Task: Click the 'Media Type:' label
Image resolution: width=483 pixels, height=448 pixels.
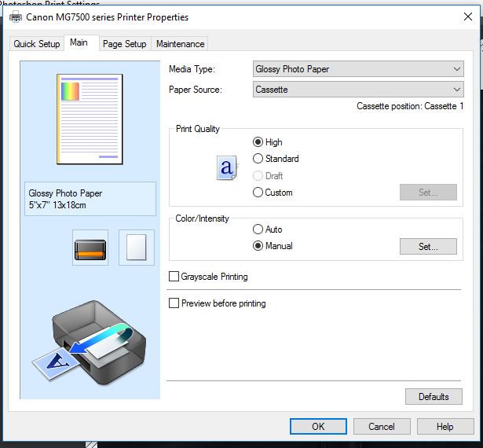Action: (192, 69)
